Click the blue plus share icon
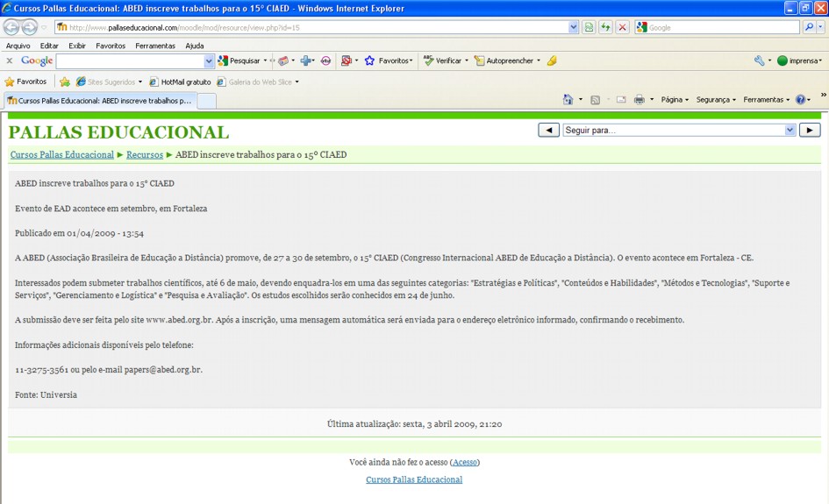Screen dimensions: 829x504 click(305, 60)
